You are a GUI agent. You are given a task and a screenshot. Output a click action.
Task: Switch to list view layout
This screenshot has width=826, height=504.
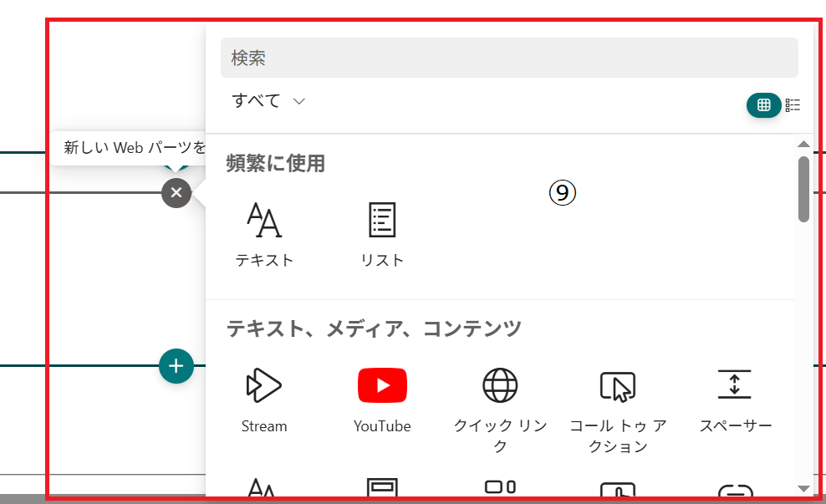click(x=793, y=104)
